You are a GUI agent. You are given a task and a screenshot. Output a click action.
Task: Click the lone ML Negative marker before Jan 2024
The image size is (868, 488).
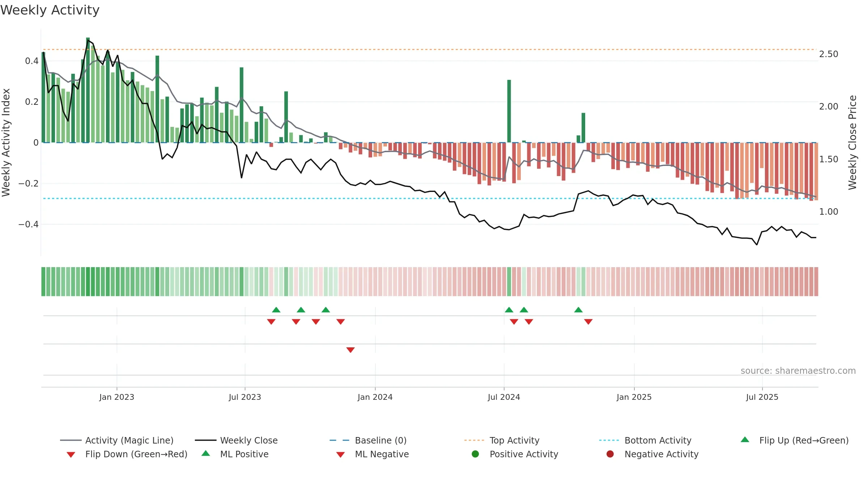350,350
